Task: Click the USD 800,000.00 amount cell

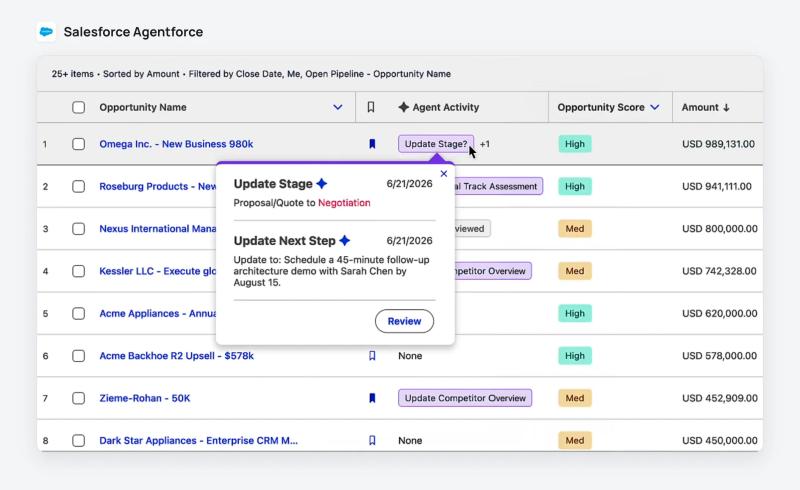Action: (x=720, y=229)
